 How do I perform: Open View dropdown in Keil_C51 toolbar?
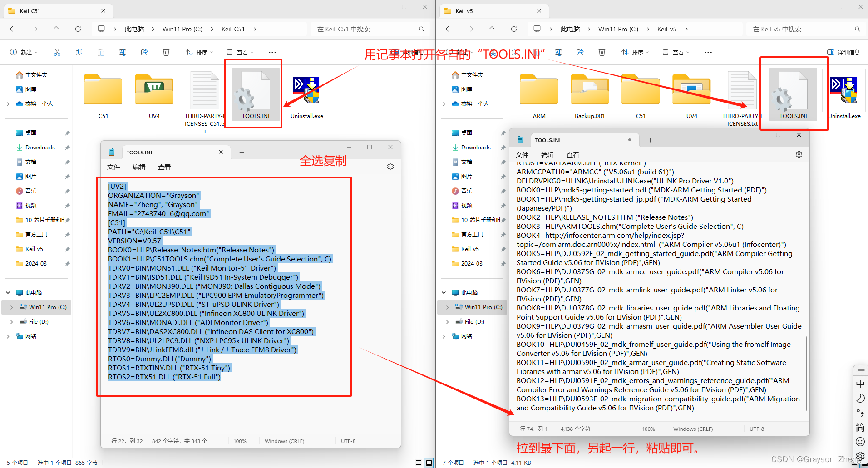(240, 53)
